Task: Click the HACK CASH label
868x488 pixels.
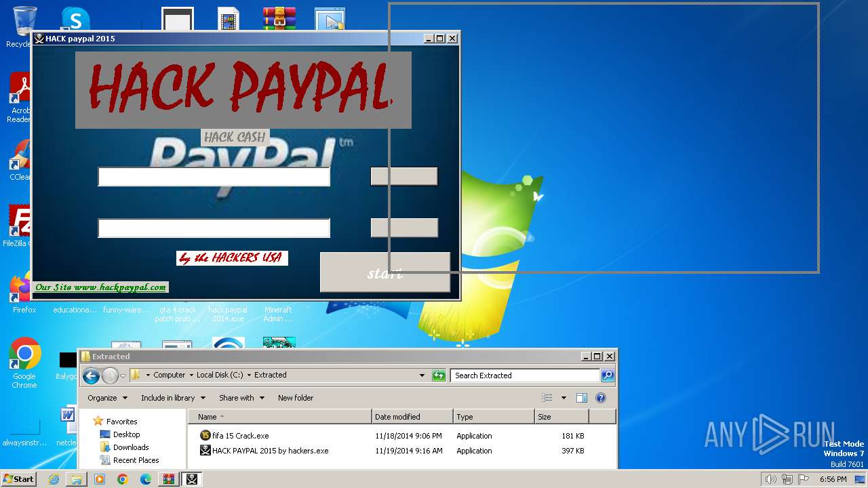Action: click(235, 137)
